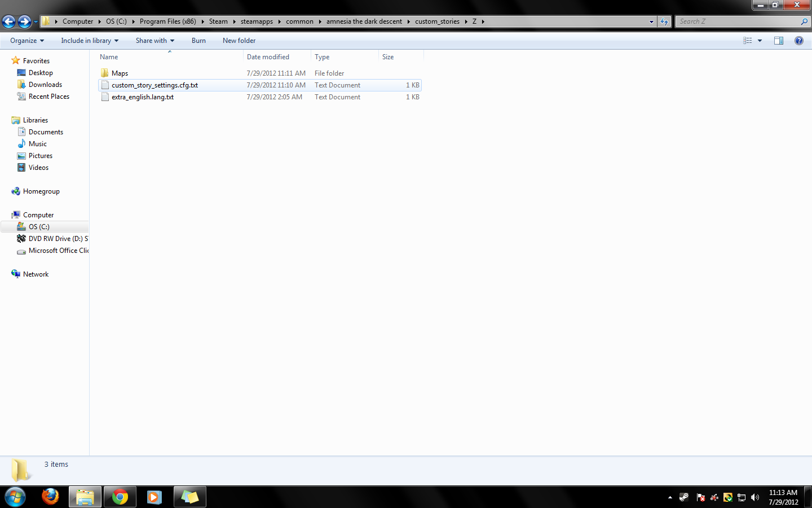
Task: Select the extra_english.lang.txt file
Action: (x=142, y=97)
